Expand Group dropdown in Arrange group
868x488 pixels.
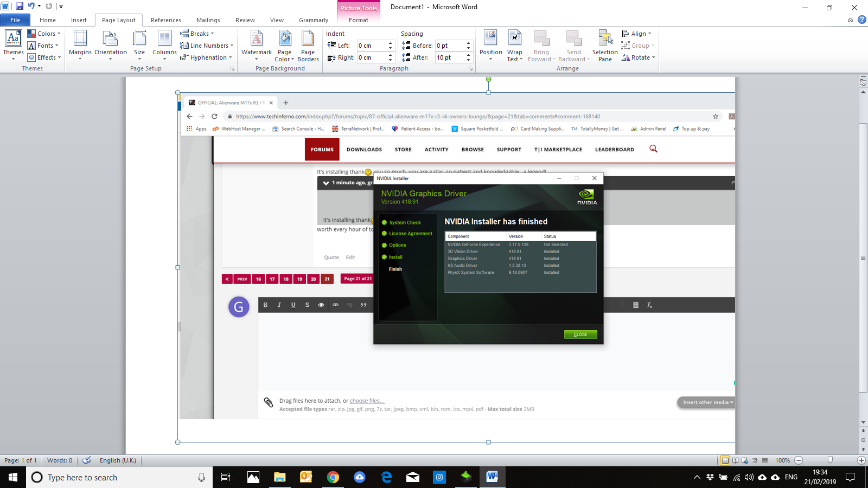click(639, 46)
